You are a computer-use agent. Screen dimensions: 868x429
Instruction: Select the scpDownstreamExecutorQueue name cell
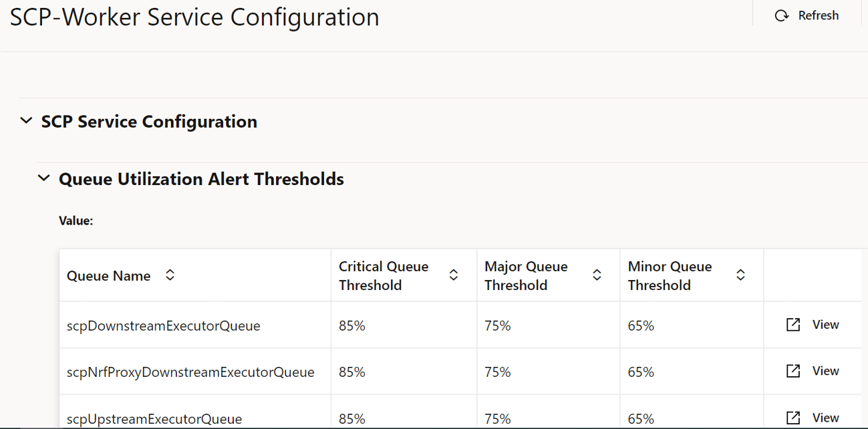tap(164, 326)
